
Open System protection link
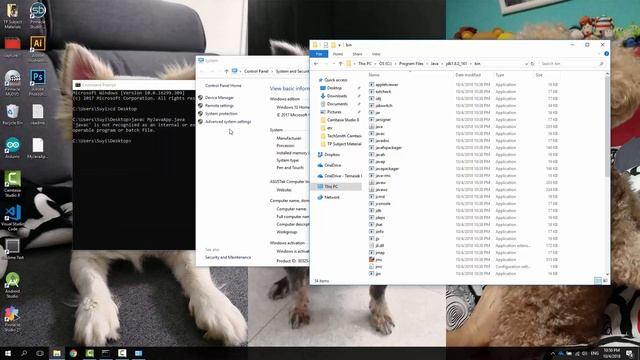(x=221, y=113)
